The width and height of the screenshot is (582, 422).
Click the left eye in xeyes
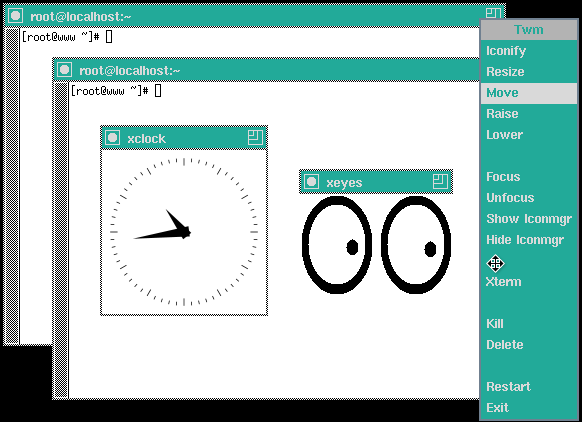click(337, 245)
